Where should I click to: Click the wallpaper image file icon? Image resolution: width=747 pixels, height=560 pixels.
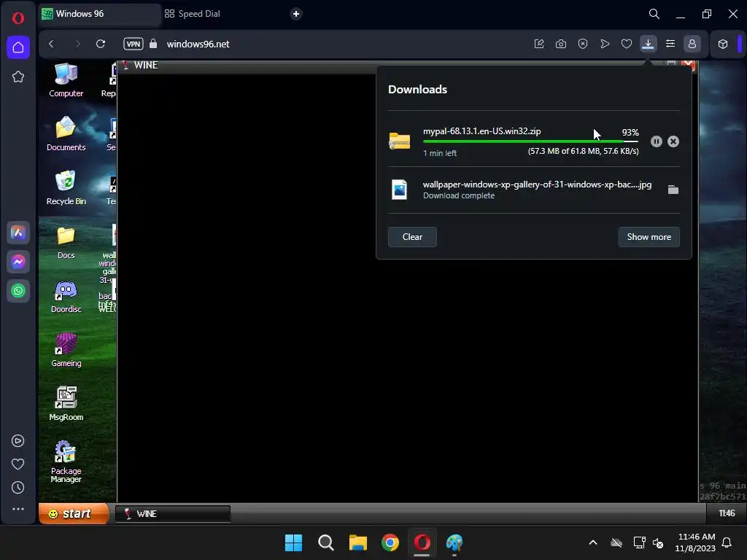399,190
